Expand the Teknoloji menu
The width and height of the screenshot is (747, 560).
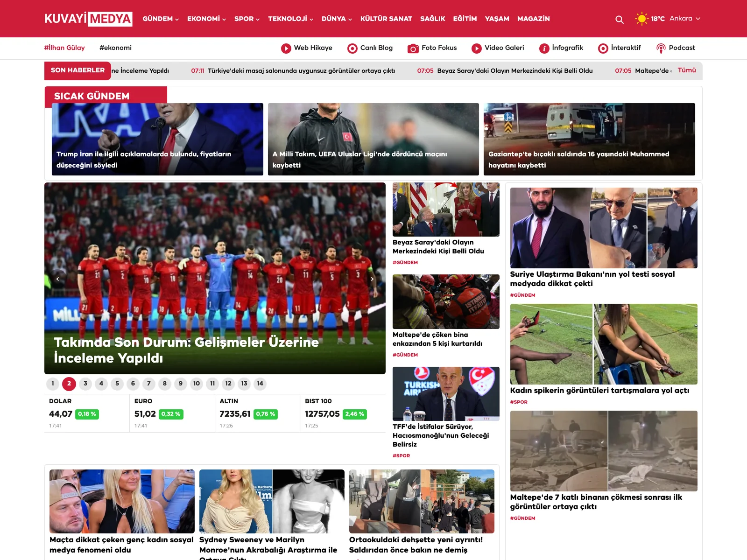[290, 19]
